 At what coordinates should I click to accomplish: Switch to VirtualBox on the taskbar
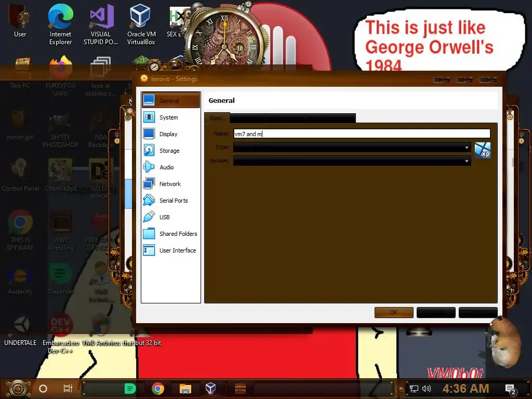click(x=211, y=389)
